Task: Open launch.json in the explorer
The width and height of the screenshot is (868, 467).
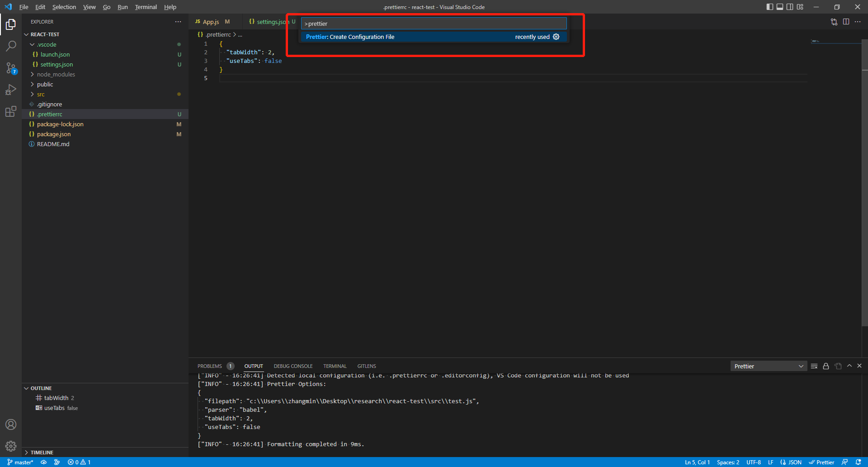Action: [105, 54]
